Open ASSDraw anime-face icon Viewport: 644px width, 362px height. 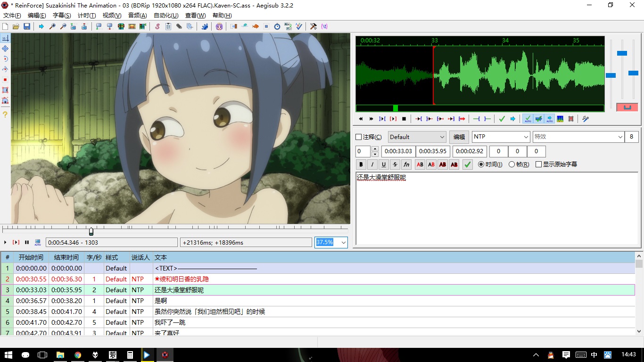(219, 26)
